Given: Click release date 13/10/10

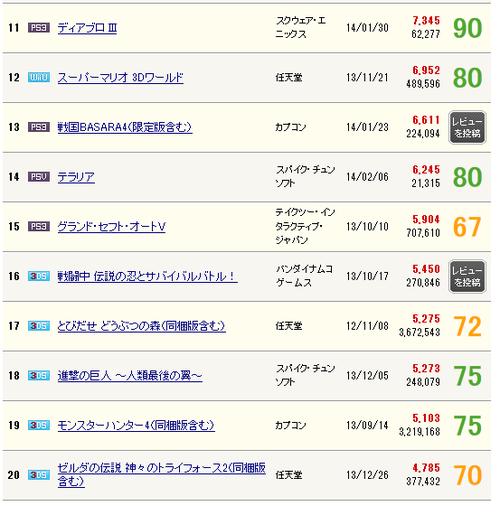Looking at the screenshot, I should click(367, 227).
